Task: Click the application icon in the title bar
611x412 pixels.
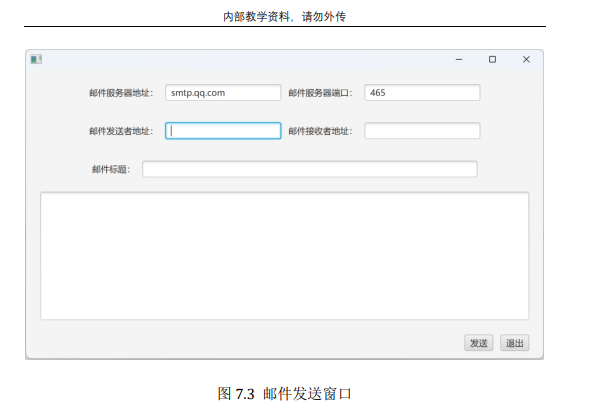Action: [36, 60]
